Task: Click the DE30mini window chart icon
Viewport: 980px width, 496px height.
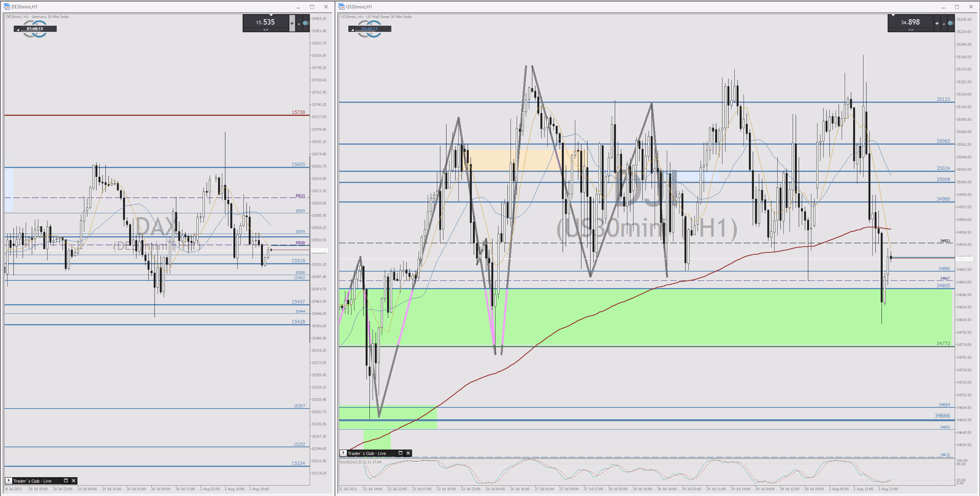Action: click(x=7, y=7)
